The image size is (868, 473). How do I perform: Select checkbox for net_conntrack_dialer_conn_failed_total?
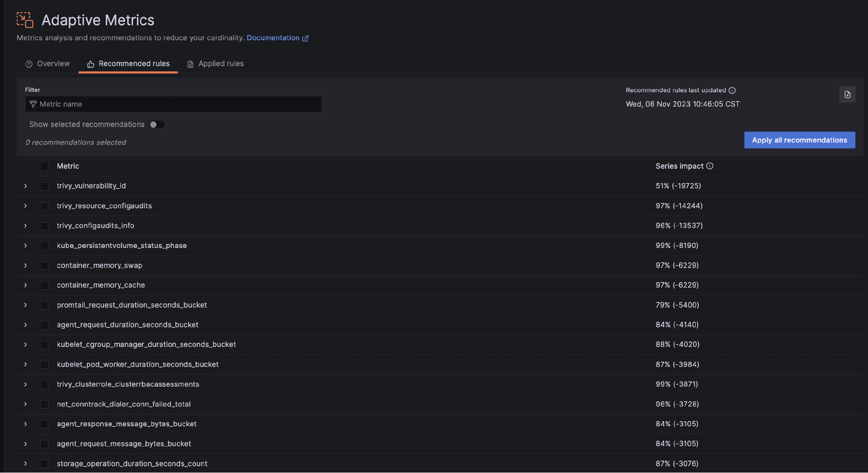pos(44,404)
